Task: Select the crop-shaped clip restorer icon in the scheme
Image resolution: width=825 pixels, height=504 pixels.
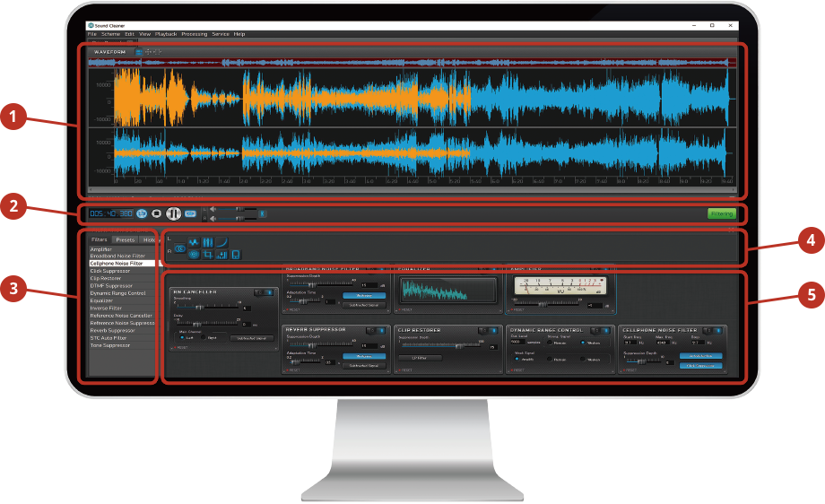Action: pos(208,255)
